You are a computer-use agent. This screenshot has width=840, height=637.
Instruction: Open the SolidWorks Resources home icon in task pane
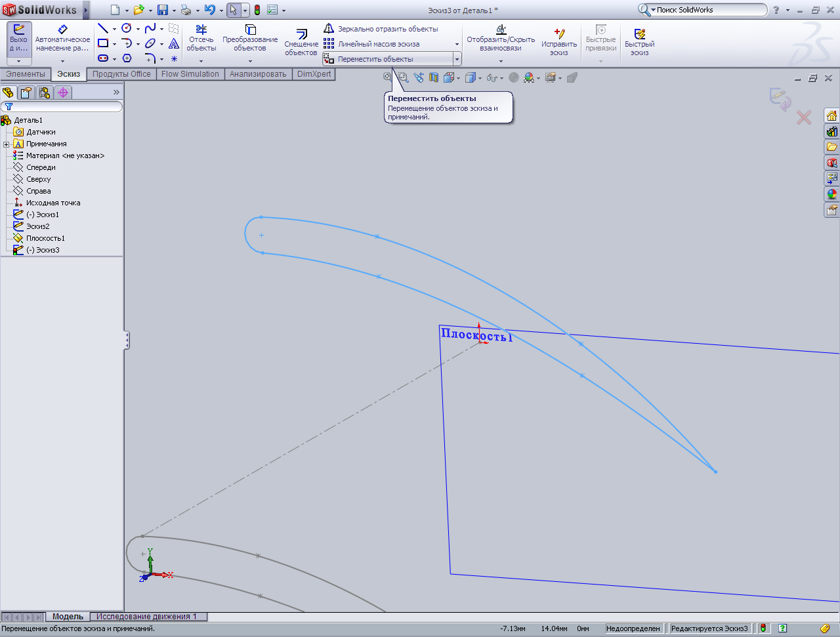point(832,115)
